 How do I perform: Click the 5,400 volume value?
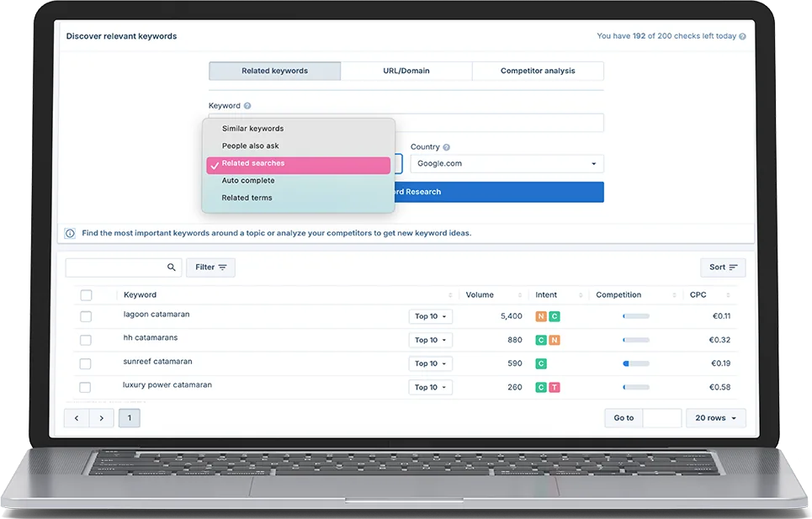[x=511, y=316]
